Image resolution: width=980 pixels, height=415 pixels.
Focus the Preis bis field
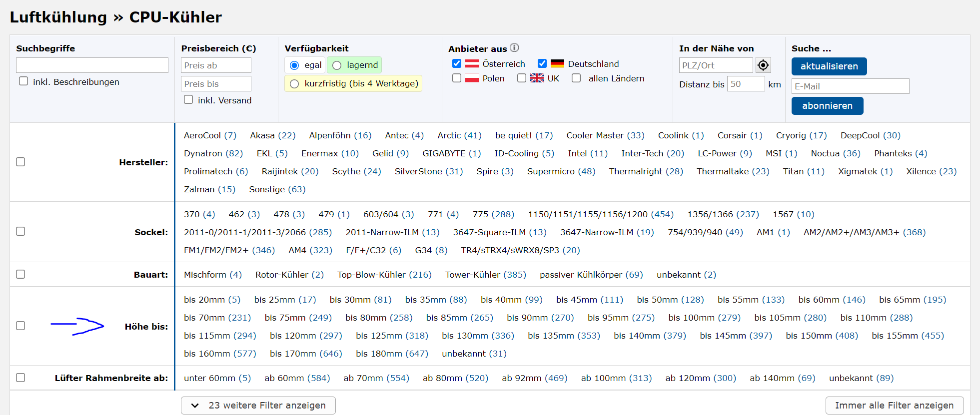tap(216, 83)
